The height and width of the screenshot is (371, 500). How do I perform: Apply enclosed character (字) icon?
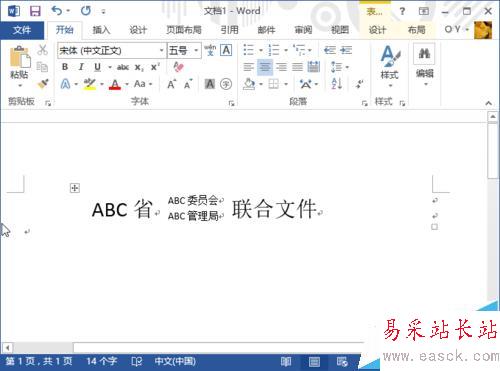tap(226, 84)
